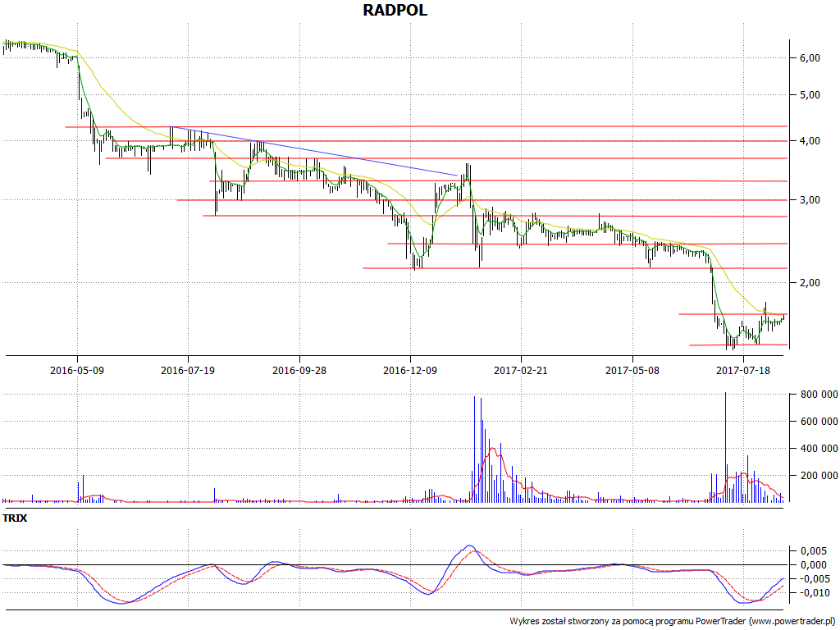Select the 2017-07-18 date label

point(743,370)
